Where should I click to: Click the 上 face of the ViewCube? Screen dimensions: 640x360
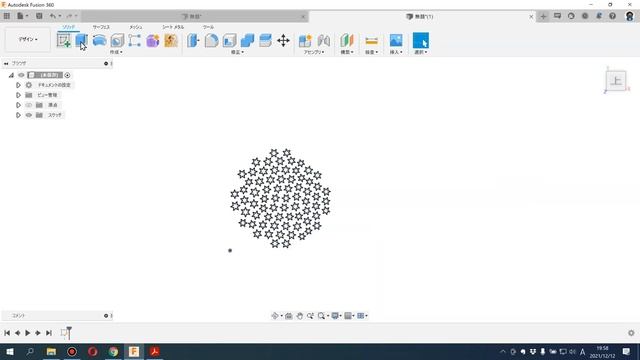point(616,80)
